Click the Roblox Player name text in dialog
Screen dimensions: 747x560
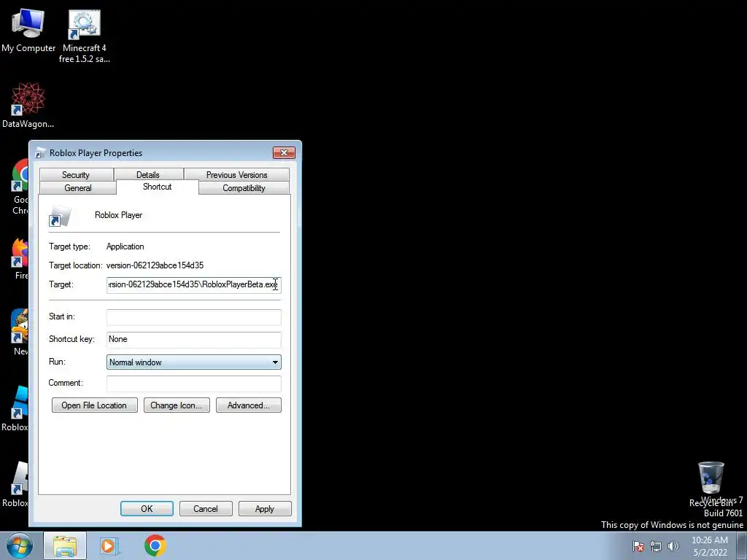119,215
